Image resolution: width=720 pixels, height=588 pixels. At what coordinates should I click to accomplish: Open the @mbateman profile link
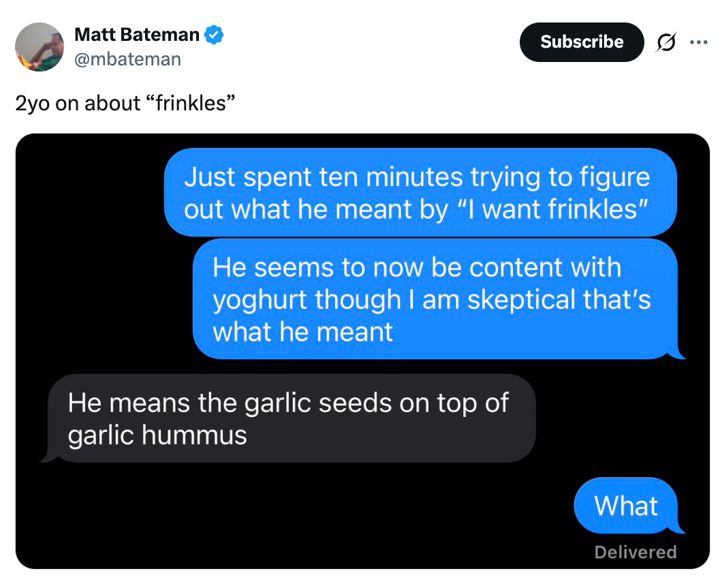point(128,59)
